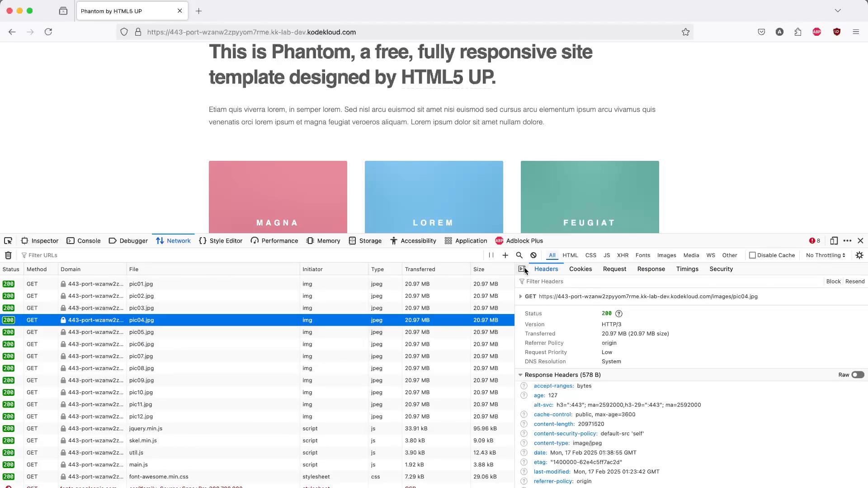This screenshot has height=488, width=868.
Task: Click the extensions puzzle icon
Action: (798, 32)
